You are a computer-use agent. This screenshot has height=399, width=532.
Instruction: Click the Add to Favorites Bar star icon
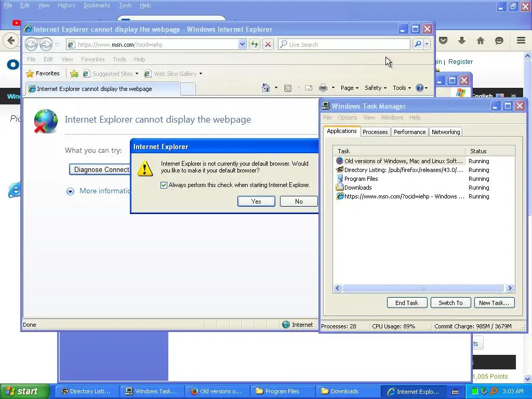74,74
